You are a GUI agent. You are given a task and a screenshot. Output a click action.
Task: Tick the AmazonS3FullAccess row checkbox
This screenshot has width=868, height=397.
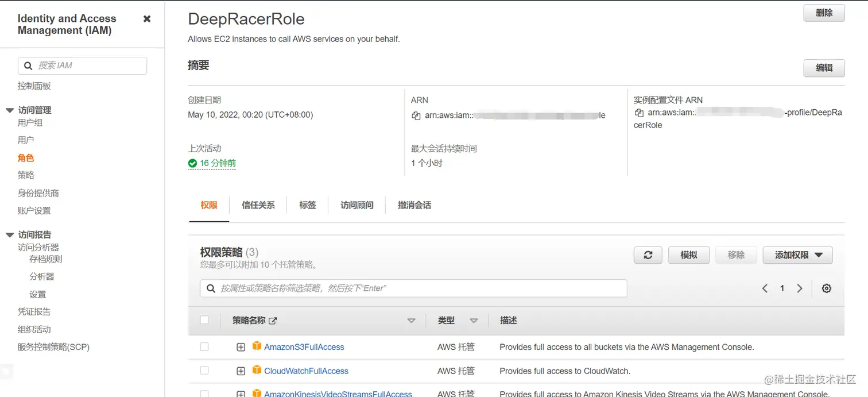(x=204, y=347)
